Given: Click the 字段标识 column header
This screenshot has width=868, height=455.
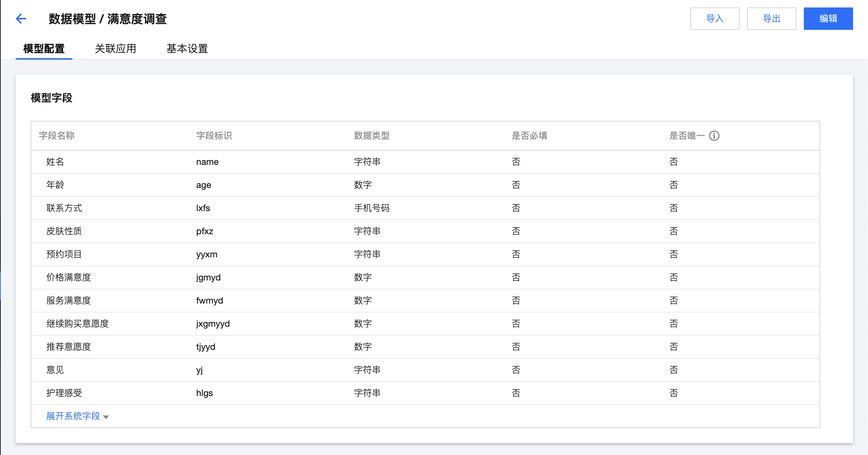Looking at the screenshot, I should click(x=214, y=136).
